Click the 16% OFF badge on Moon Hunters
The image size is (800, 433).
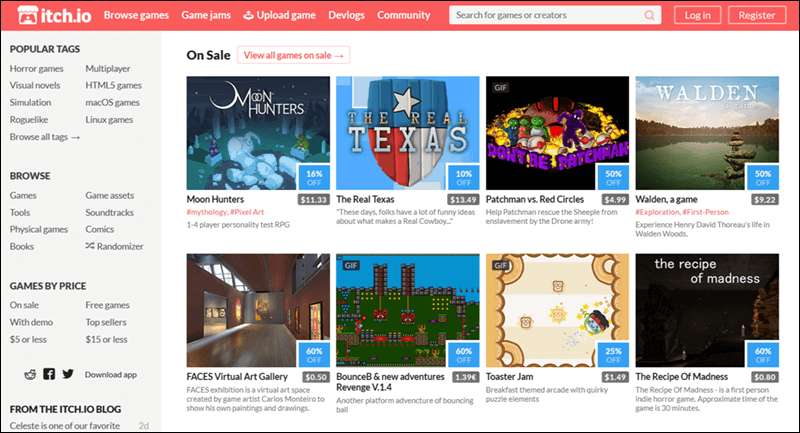click(x=314, y=177)
